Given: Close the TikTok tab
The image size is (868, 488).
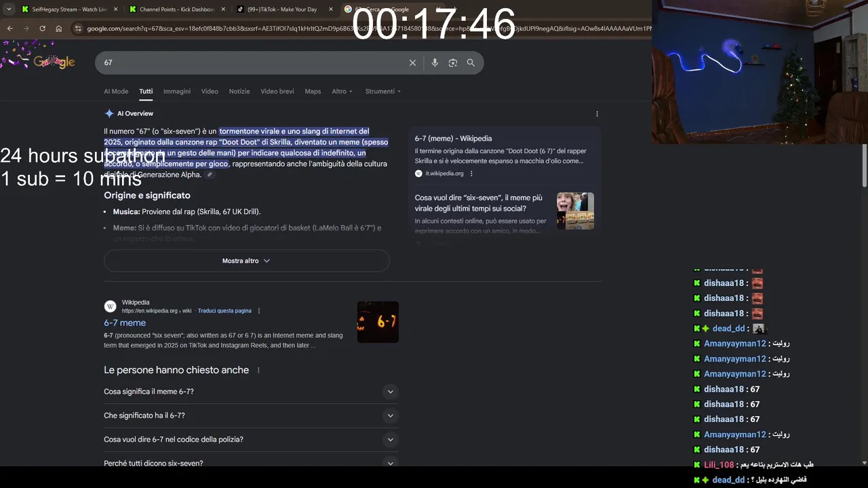Looking at the screenshot, I should pyautogui.click(x=330, y=9).
